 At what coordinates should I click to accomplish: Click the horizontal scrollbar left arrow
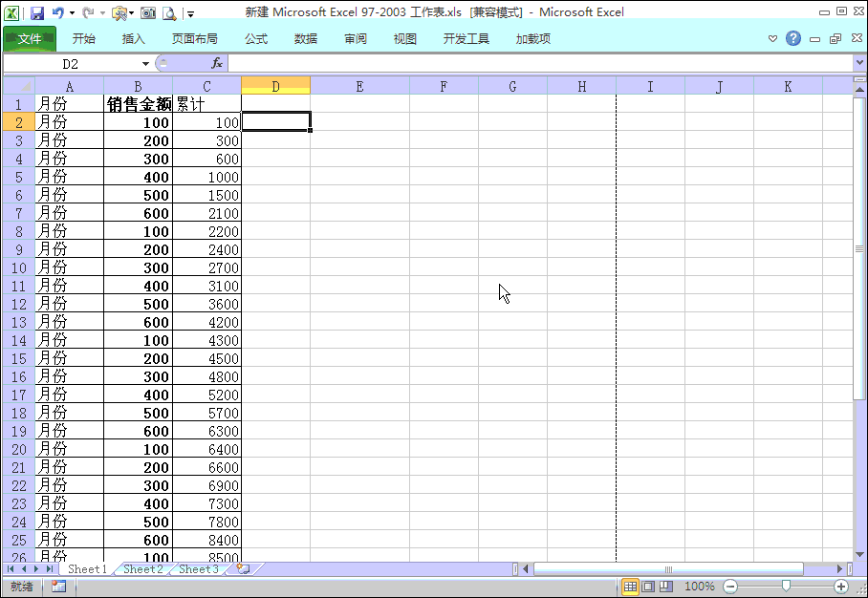[526, 568]
